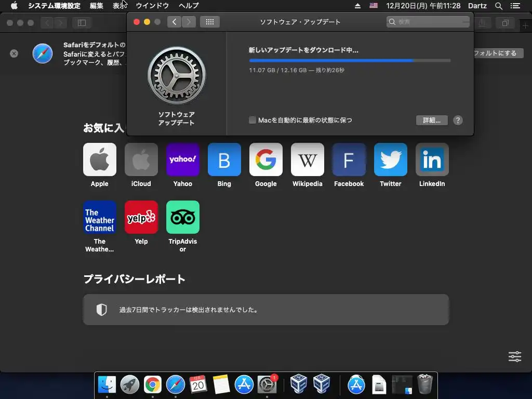Open the ヘルプ menu

point(189,5)
